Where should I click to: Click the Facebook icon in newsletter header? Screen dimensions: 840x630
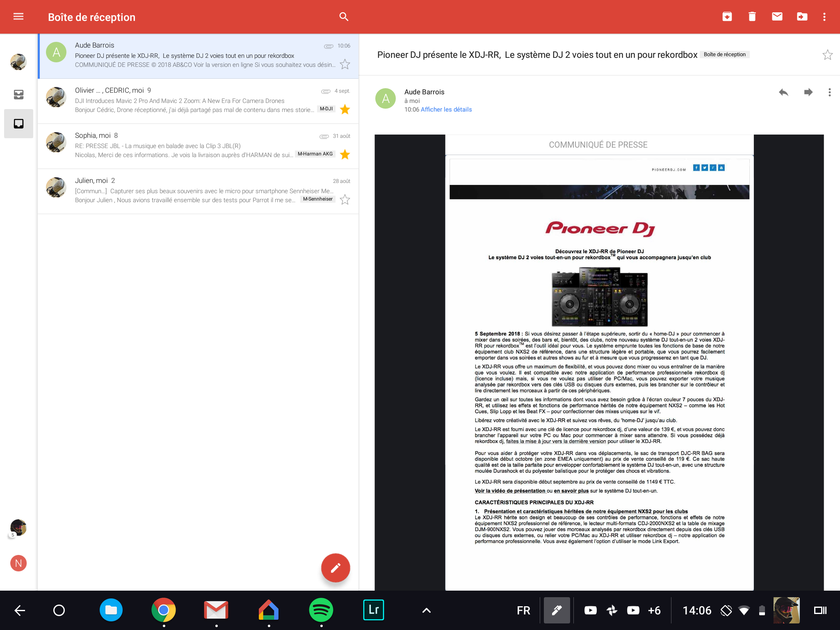pyautogui.click(x=696, y=167)
